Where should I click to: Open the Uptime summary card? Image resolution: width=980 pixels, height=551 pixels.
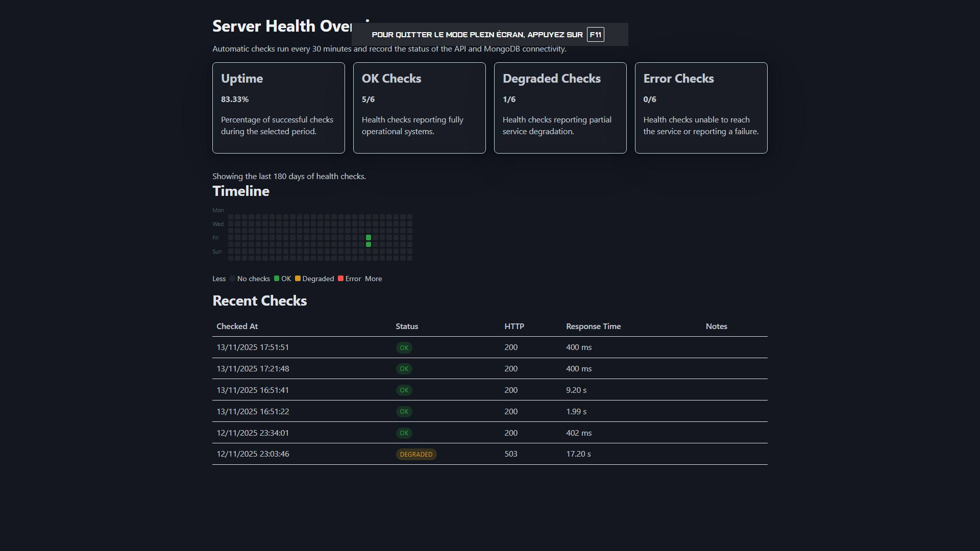point(278,108)
